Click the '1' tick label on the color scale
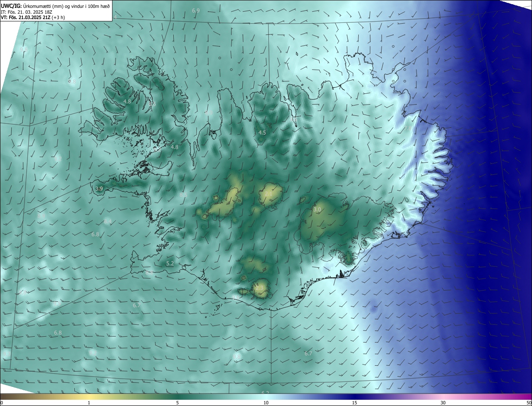Viewport: 532px width, 406px height. [x=89, y=403]
